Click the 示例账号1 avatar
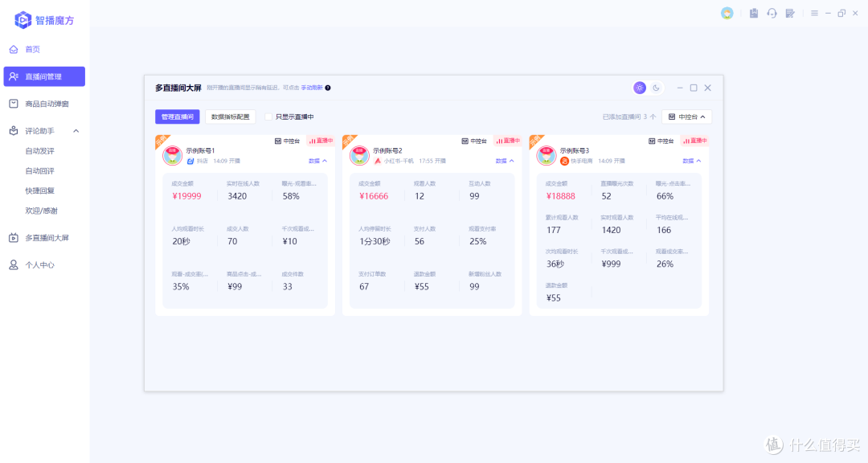The image size is (868, 463). pyautogui.click(x=172, y=155)
